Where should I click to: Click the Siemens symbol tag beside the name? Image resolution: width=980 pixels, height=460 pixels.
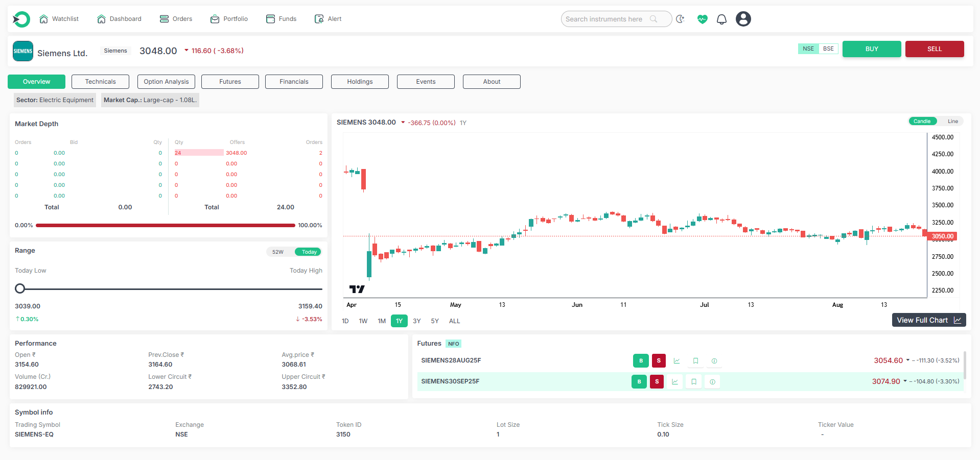pos(115,51)
